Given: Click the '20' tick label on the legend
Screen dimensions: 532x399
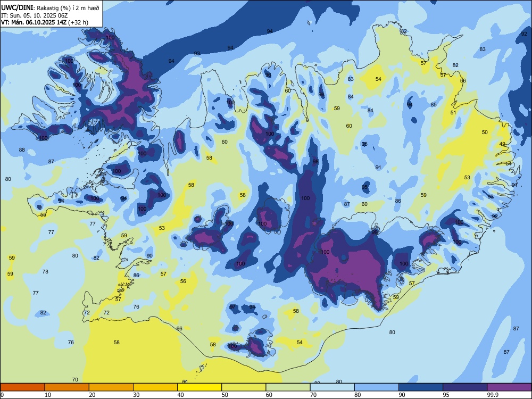Looking at the screenshot, I should coord(92,395).
